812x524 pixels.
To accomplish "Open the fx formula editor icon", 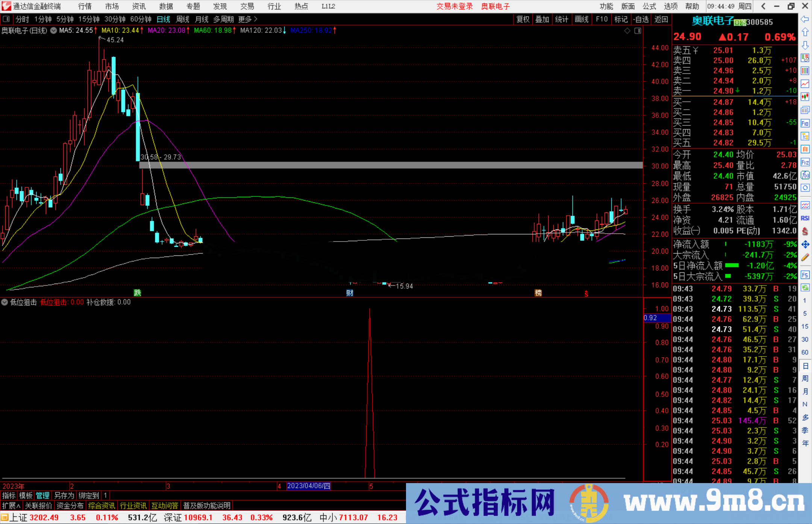I will 805,175.
